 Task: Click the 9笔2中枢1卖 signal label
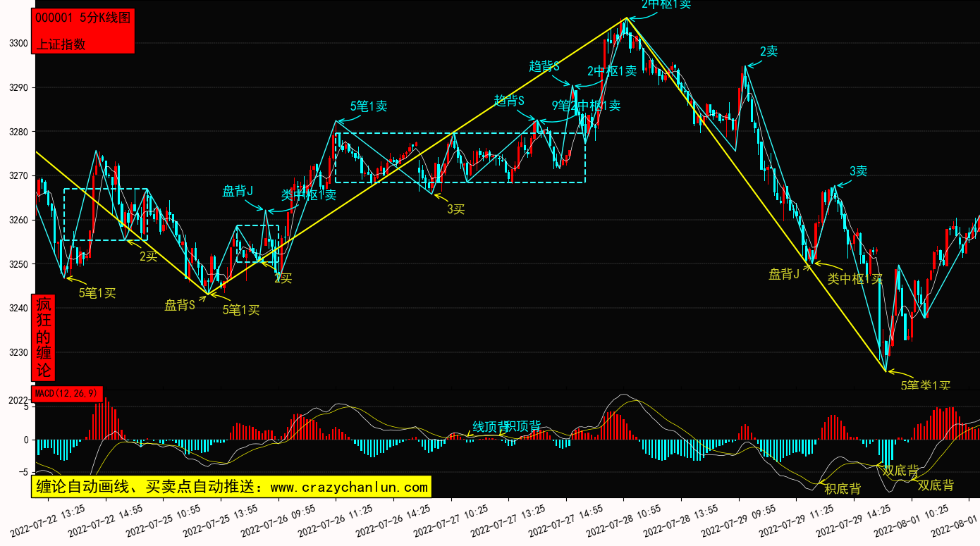coord(586,106)
